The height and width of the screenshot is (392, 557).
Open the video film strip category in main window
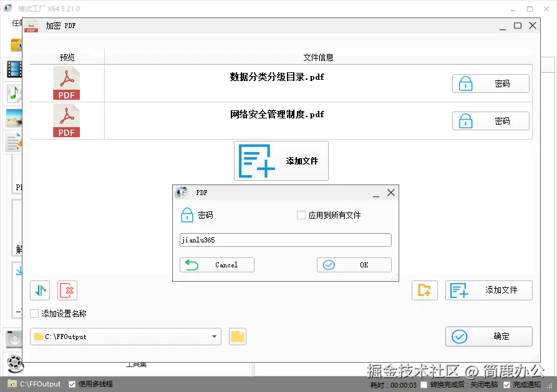[14, 69]
